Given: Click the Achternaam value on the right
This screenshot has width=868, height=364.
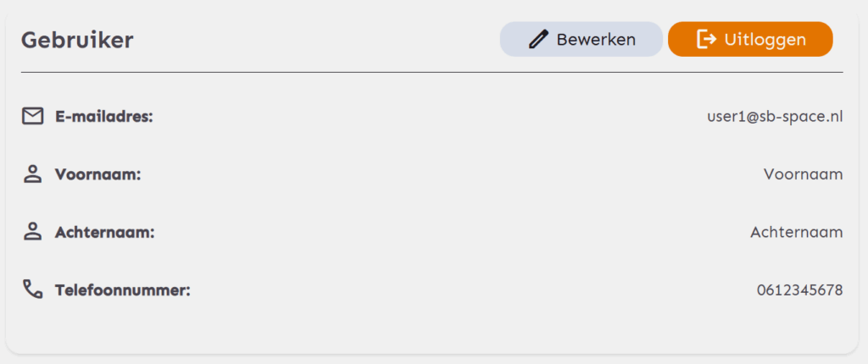Looking at the screenshot, I should click(x=797, y=232).
